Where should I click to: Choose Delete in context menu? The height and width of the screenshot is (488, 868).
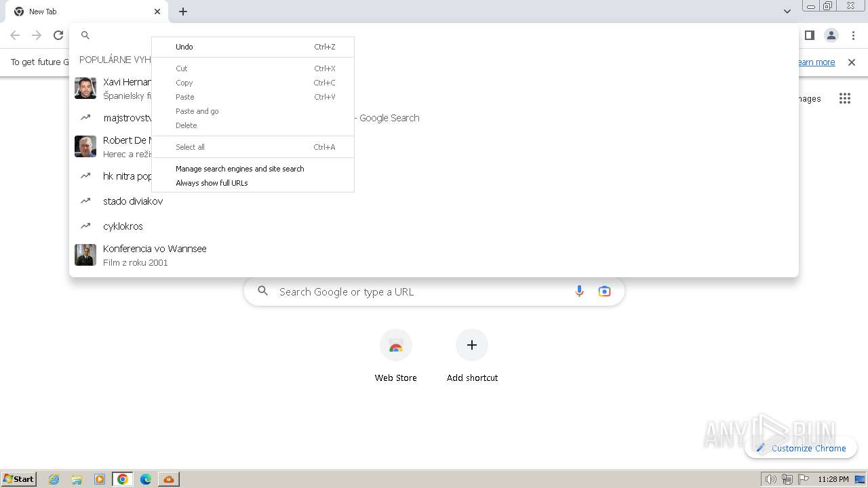pos(252,125)
